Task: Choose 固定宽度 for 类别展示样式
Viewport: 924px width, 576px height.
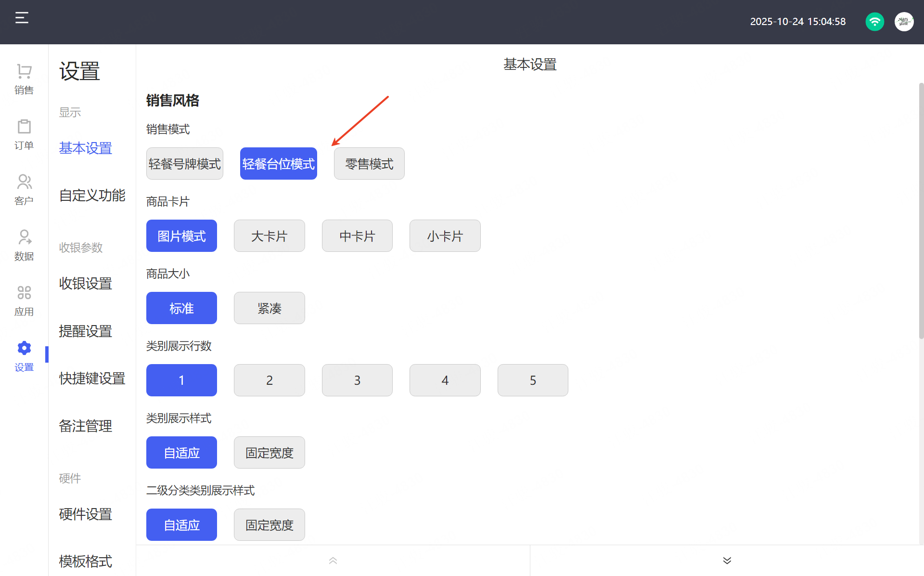Action: 269,453
